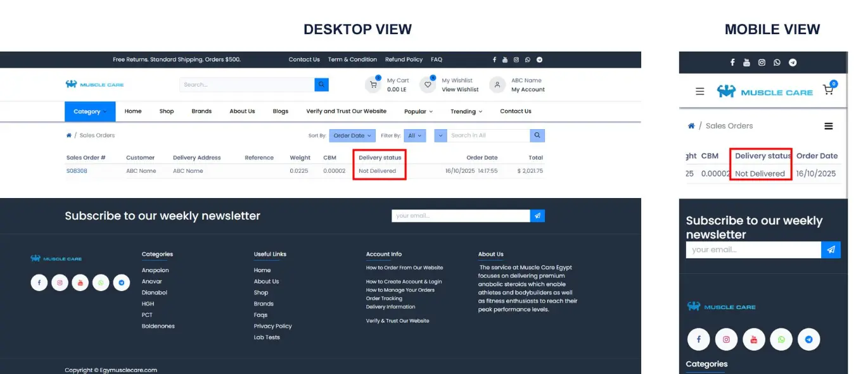Click desktop footer Telegram circle icon
The width and height of the screenshot is (868, 374).
(122, 283)
